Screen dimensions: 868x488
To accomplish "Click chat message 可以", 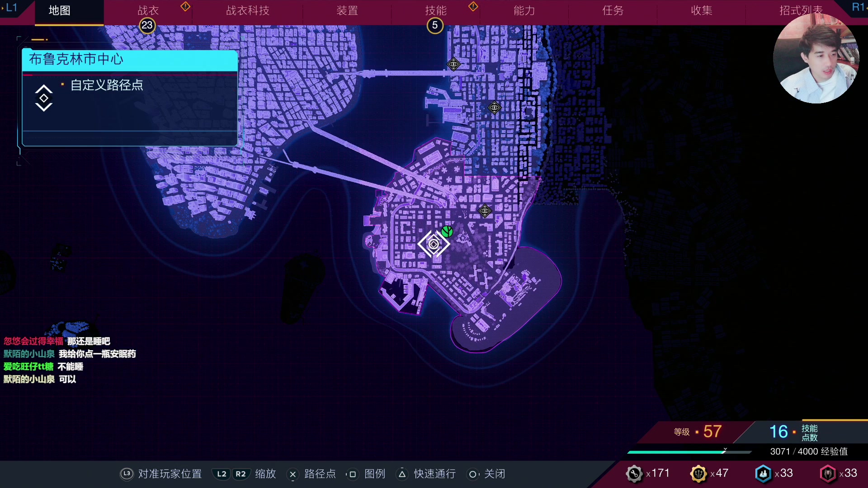I will pos(67,379).
